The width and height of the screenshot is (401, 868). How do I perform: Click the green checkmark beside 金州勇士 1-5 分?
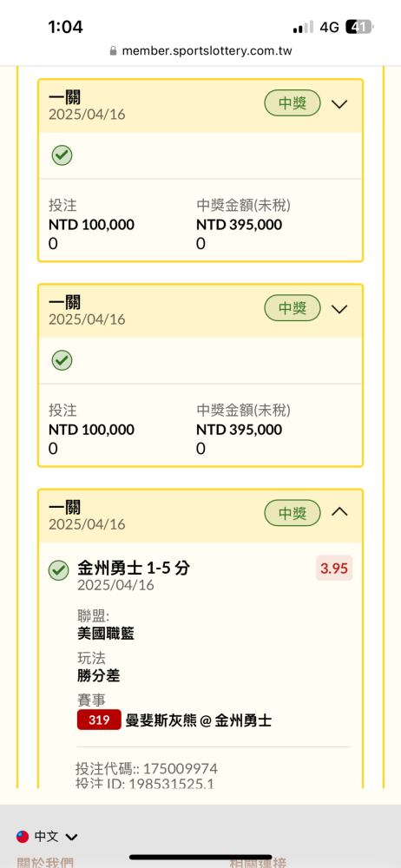59,570
